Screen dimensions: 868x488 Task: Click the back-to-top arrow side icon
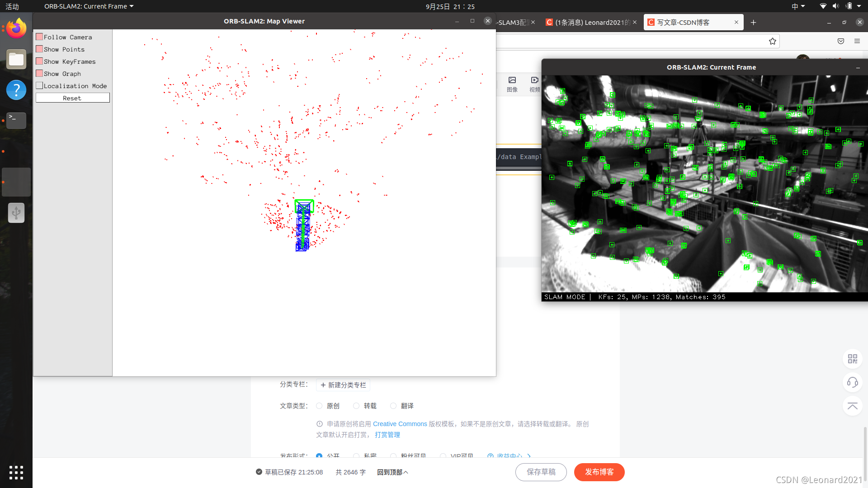click(853, 406)
